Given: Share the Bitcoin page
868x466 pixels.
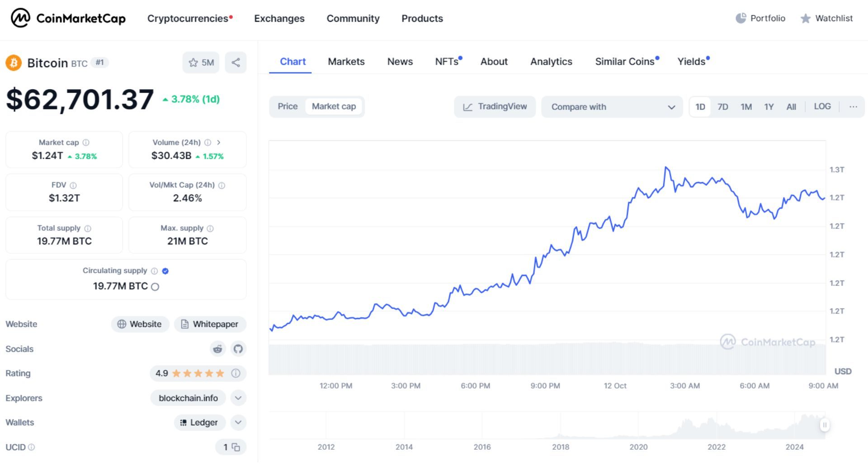Looking at the screenshot, I should [236, 63].
